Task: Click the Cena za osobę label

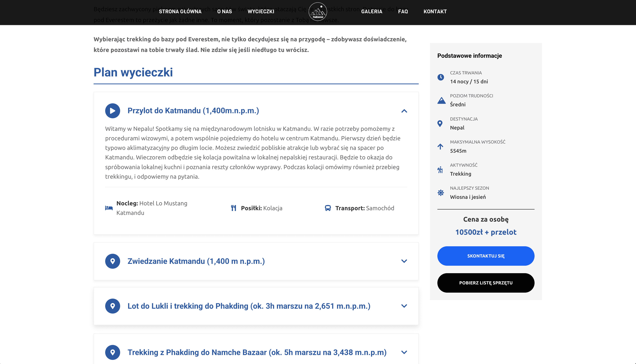Action: (x=486, y=219)
